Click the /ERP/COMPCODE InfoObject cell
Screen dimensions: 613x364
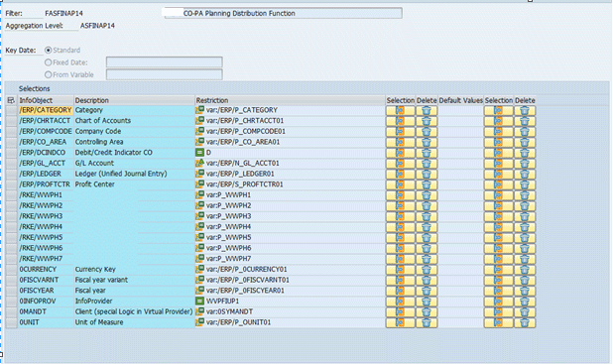click(46, 131)
